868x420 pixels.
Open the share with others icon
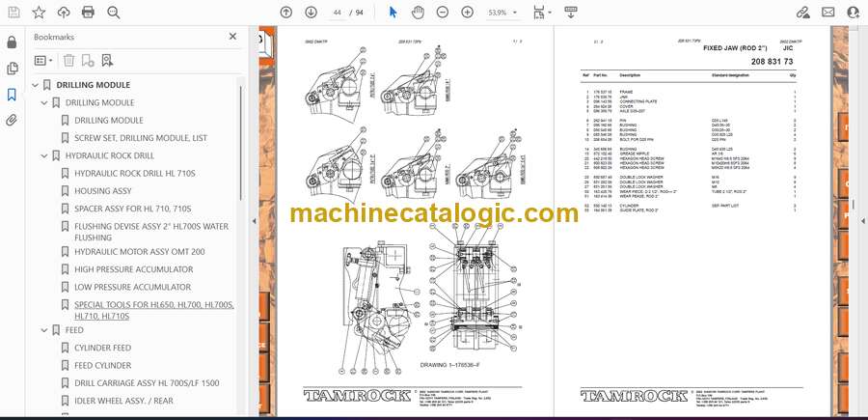[854, 13]
